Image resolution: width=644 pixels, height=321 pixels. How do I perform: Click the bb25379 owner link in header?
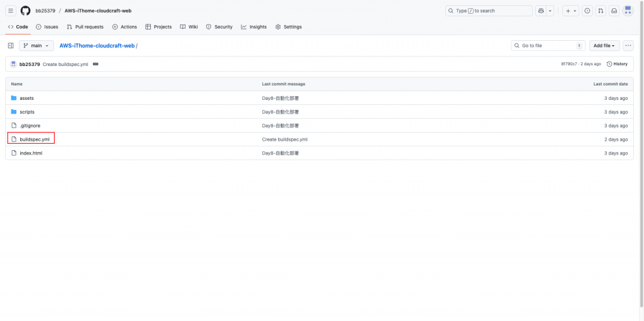click(x=45, y=11)
